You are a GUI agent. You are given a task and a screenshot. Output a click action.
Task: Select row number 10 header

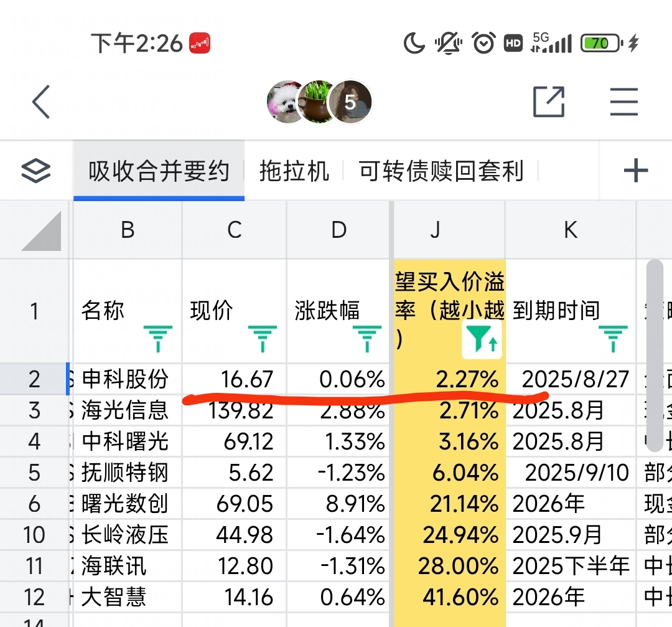click(x=34, y=535)
